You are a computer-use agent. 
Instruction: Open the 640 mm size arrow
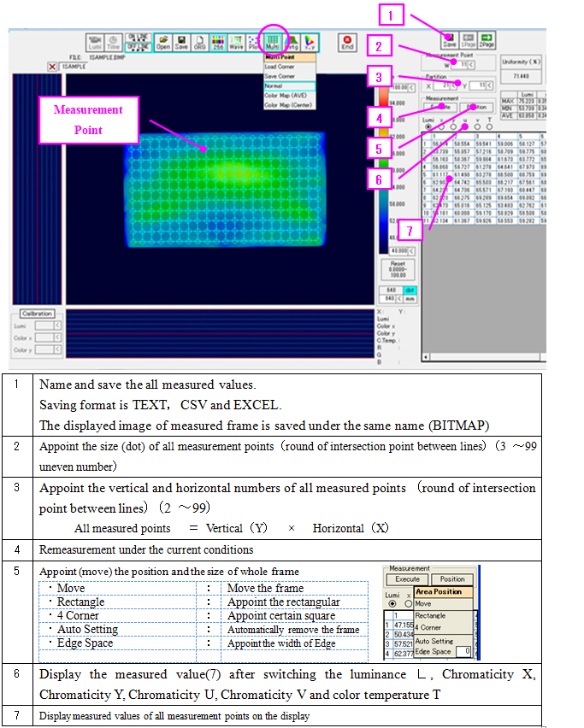398,299
